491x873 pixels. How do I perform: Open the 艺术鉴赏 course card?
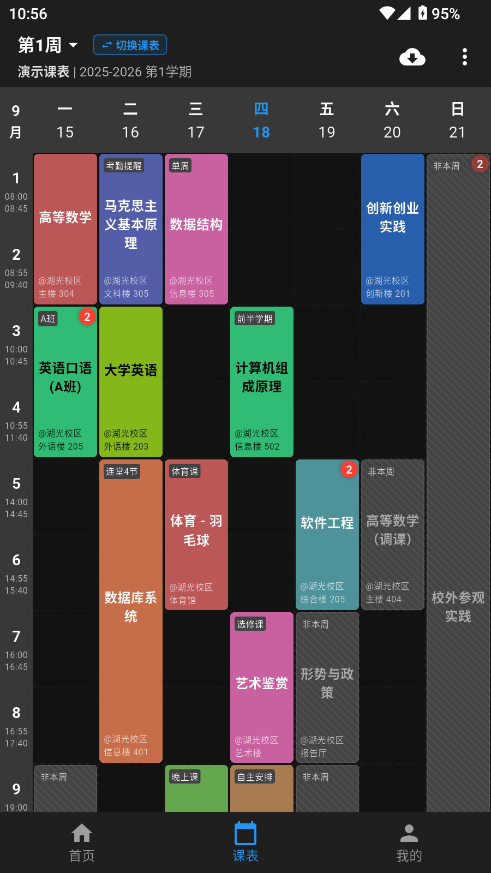(262, 688)
